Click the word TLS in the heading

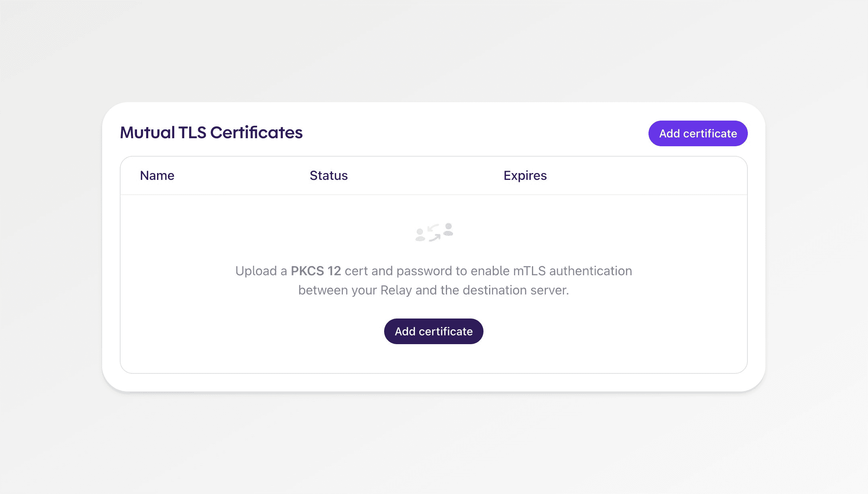point(192,133)
